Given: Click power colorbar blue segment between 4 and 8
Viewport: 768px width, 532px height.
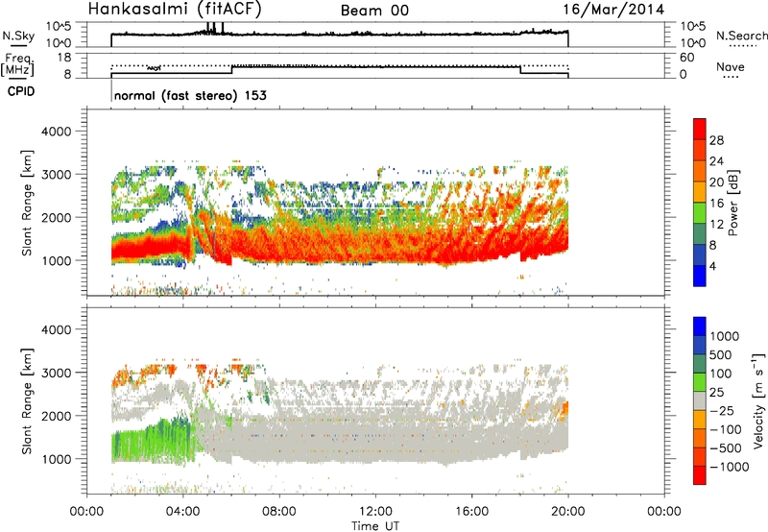Looking at the screenshot, I should point(700,254).
